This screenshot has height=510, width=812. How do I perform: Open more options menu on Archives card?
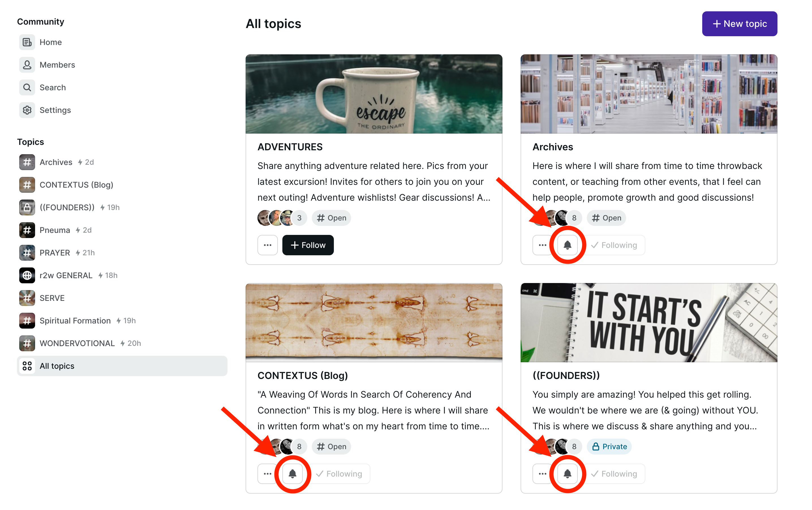pyautogui.click(x=542, y=245)
